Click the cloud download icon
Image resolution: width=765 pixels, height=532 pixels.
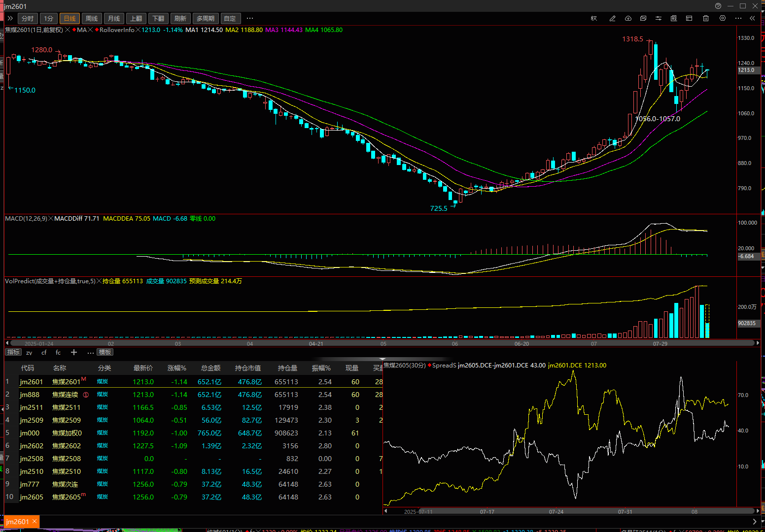(x=628, y=18)
